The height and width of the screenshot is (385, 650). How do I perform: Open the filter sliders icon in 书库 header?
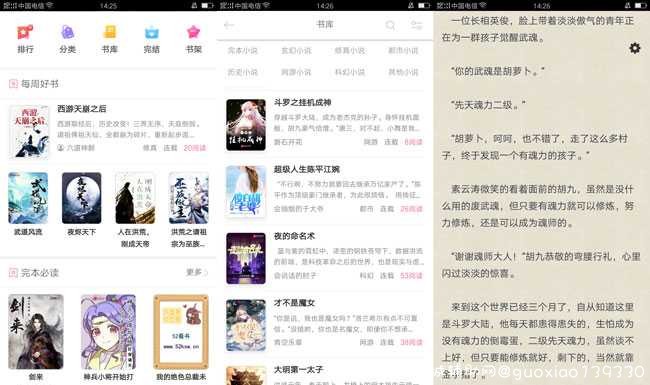pos(416,25)
